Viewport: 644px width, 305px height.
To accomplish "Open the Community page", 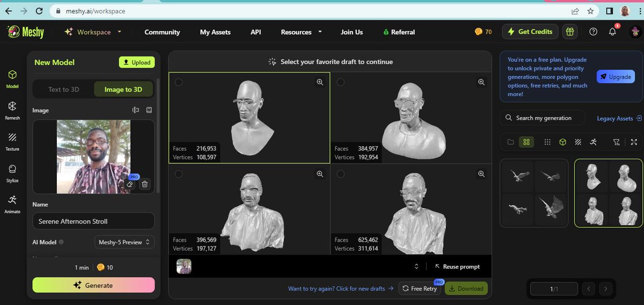I will [x=162, y=32].
